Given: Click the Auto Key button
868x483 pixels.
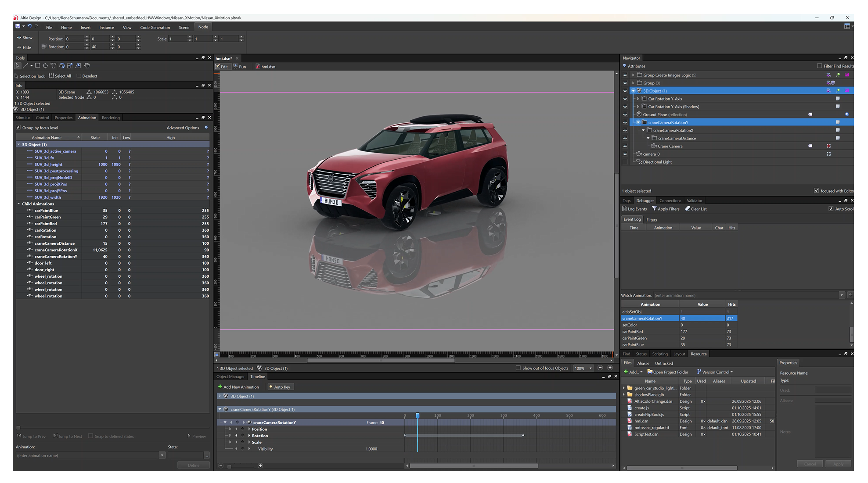Looking at the screenshot, I should click(280, 387).
